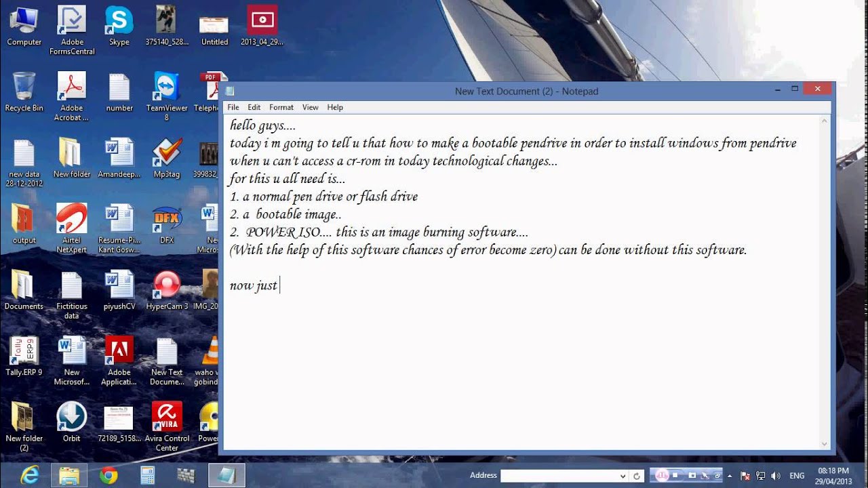Select the Tally.ERP 9 shortcut
The image size is (868, 488).
24,356
